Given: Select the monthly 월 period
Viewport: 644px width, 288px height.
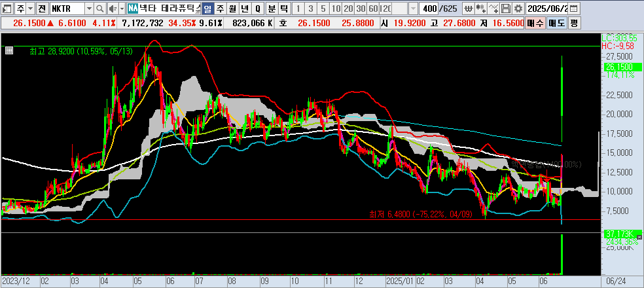Looking at the screenshot, I should tap(233, 9).
